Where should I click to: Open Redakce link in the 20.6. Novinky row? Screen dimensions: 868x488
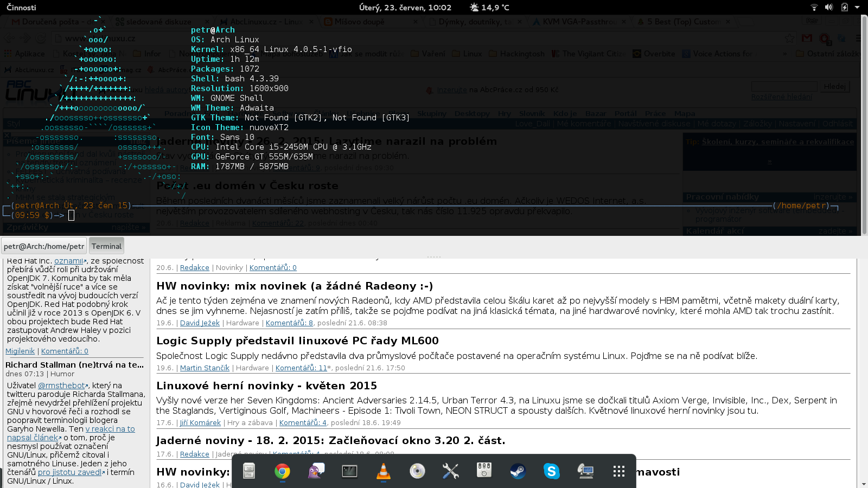pos(195,268)
